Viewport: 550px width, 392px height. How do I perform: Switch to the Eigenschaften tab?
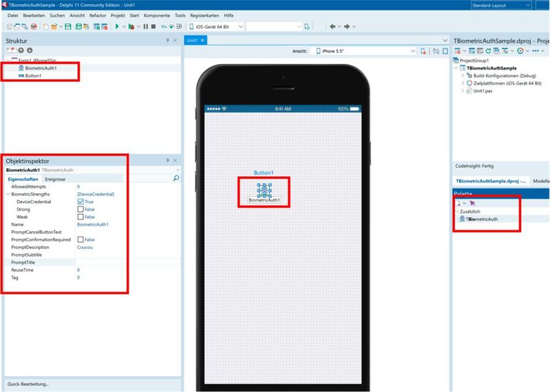tap(23, 179)
